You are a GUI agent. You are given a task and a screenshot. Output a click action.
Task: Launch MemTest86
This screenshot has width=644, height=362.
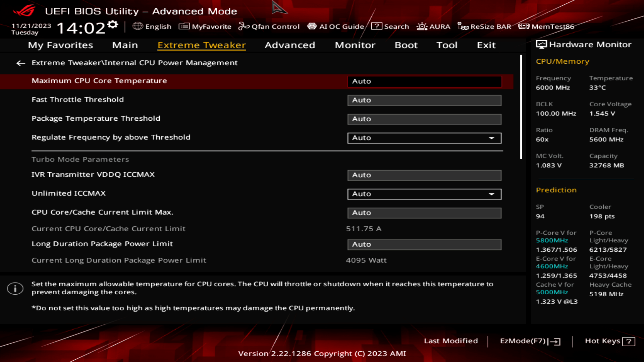coord(547,26)
